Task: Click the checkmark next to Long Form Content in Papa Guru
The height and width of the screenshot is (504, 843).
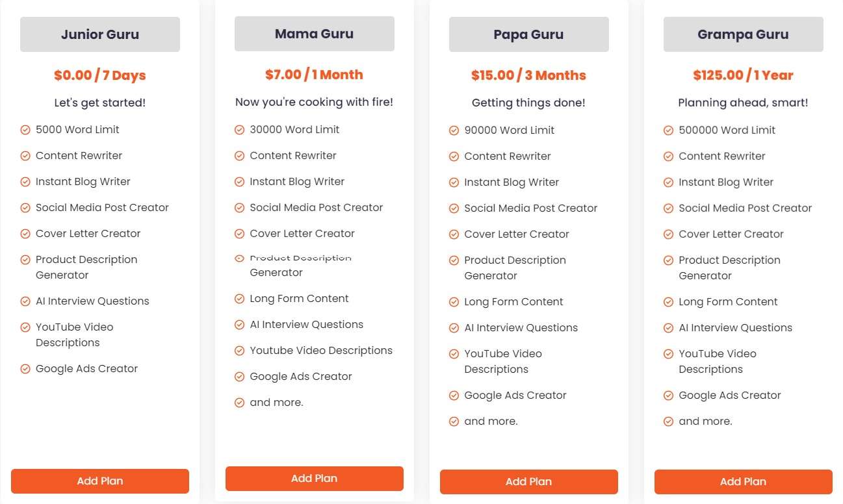Action: tap(453, 301)
